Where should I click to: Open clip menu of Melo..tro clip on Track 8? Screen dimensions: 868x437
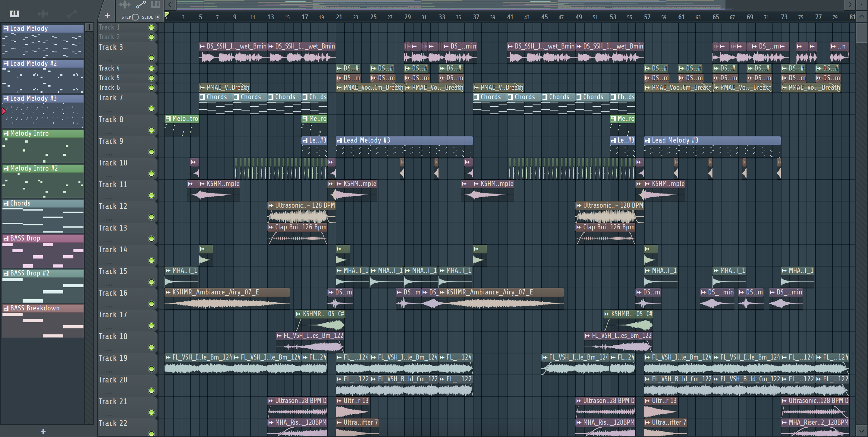click(x=168, y=119)
